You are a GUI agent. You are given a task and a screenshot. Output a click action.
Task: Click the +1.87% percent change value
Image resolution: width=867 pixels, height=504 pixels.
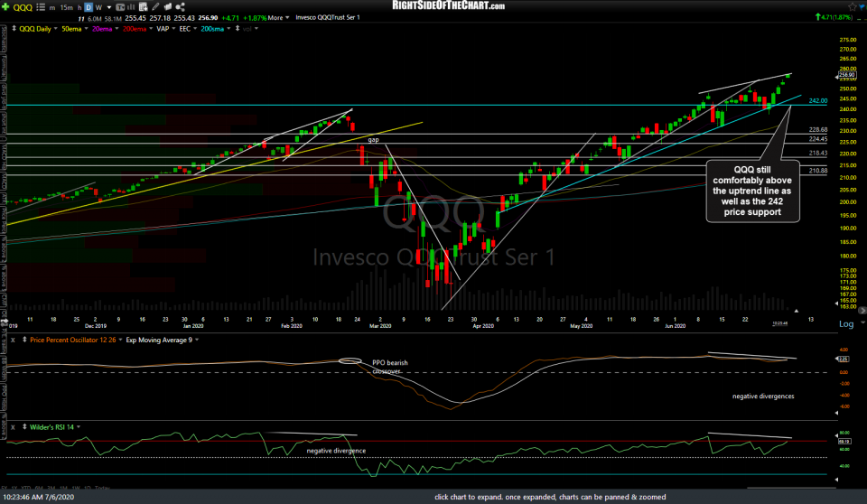coord(255,18)
